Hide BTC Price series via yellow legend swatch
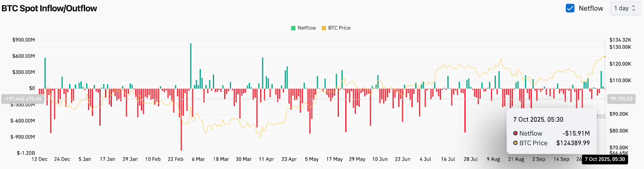644x169 pixels. pos(324,28)
